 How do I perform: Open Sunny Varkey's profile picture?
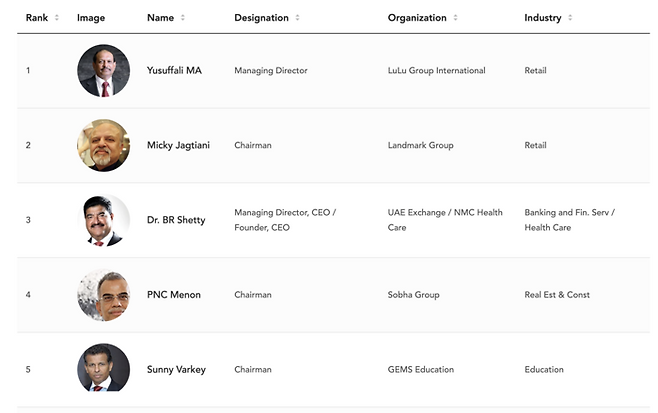click(103, 369)
